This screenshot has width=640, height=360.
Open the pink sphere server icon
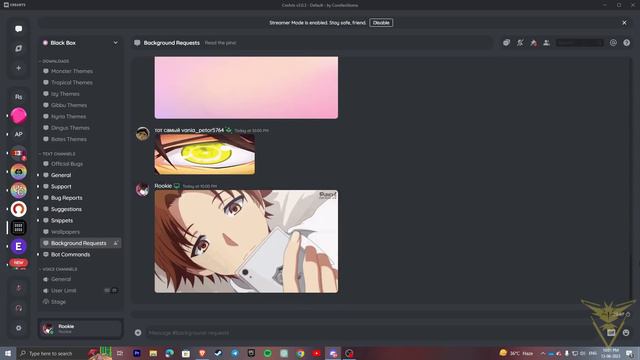[x=18, y=116]
